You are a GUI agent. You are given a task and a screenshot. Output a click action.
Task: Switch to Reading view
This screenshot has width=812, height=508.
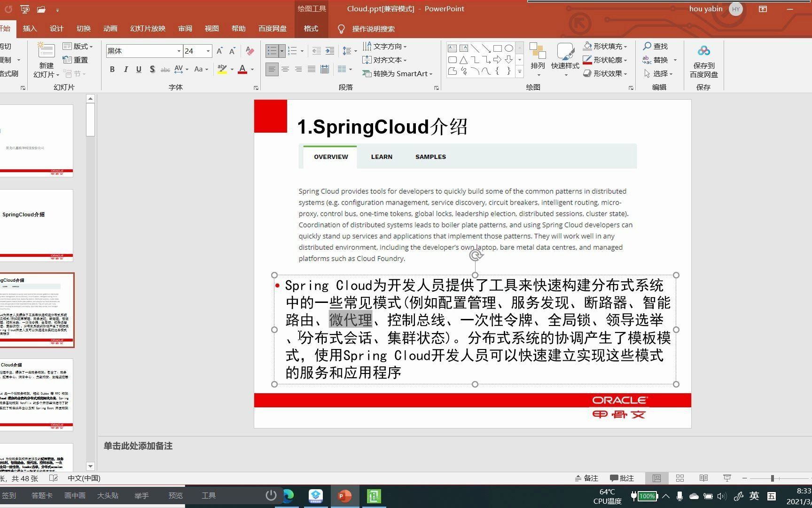click(703, 478)
